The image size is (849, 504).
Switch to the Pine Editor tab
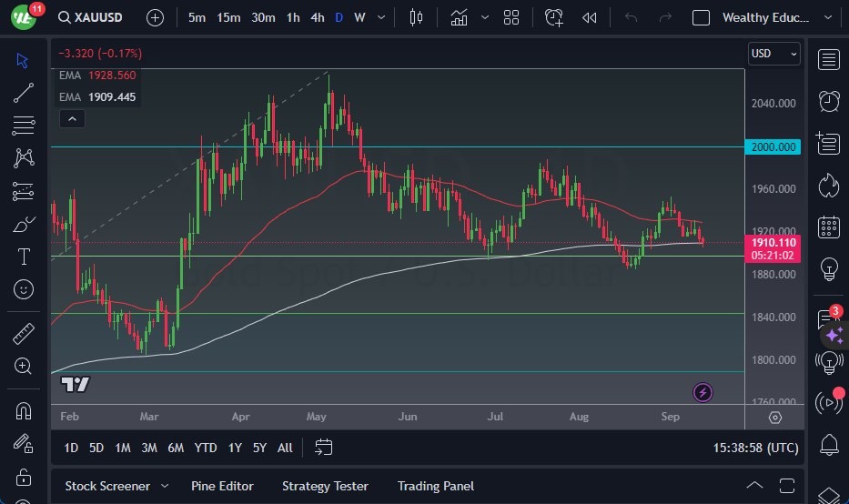pos(222,486)
